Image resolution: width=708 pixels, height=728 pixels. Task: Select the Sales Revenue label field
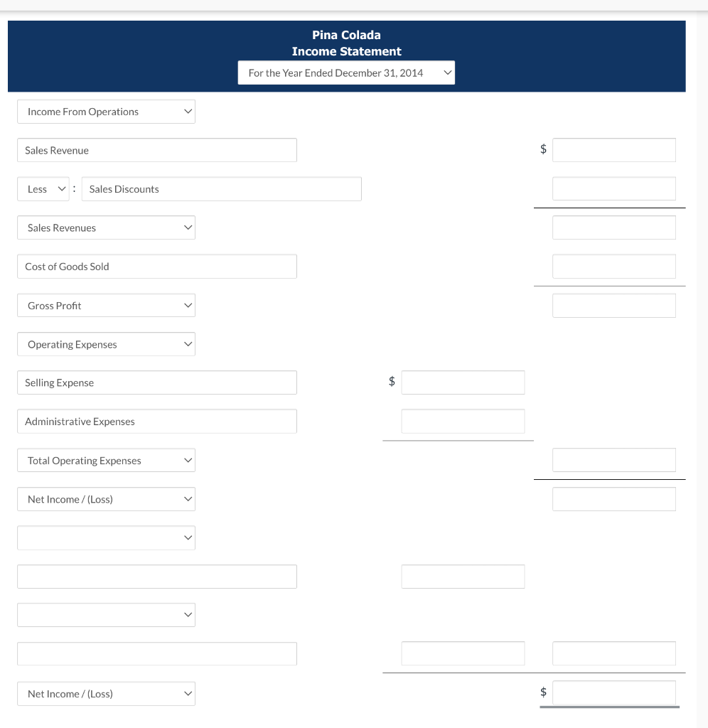156,150
